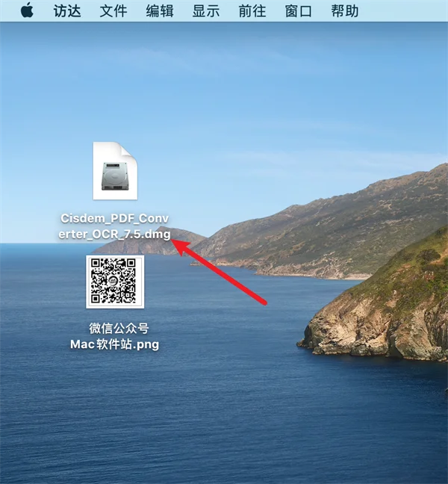
Task: Select the QR code png thumbnail
Action: 115,282
